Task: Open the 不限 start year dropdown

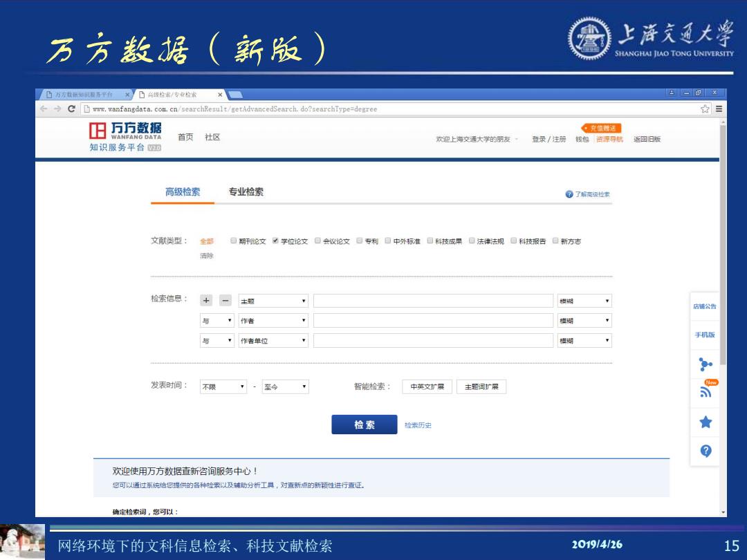Action: (223, 386)
